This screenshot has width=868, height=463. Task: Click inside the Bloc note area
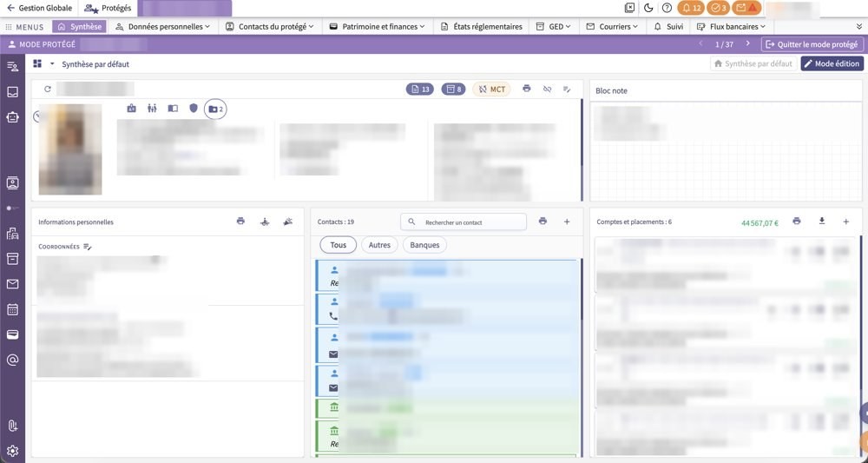tap(726, 150)
